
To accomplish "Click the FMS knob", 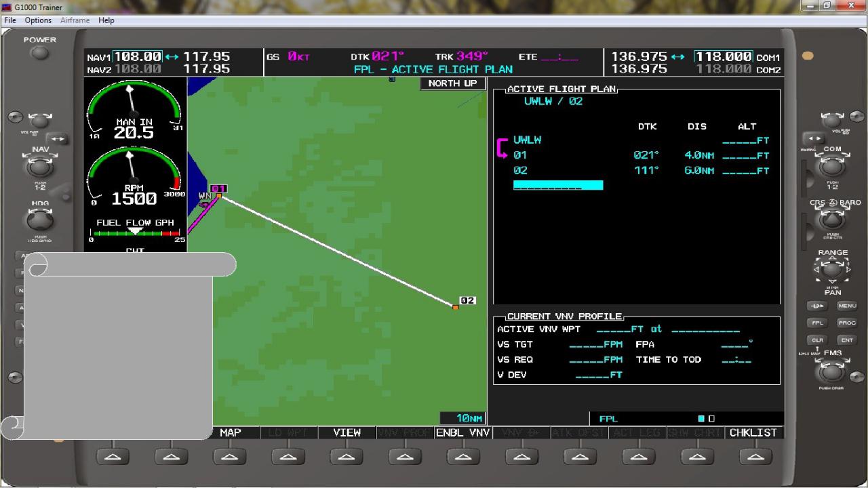I will point(832,371).
